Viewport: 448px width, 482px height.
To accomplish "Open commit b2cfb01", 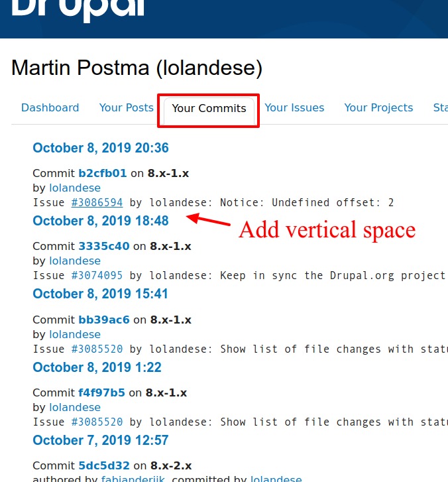I will (102, 174).
